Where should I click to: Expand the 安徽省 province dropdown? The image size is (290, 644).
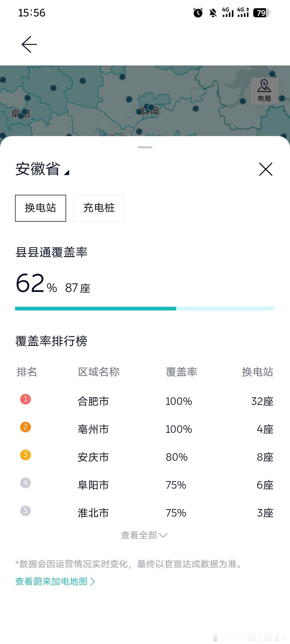(x=42, y=169)
